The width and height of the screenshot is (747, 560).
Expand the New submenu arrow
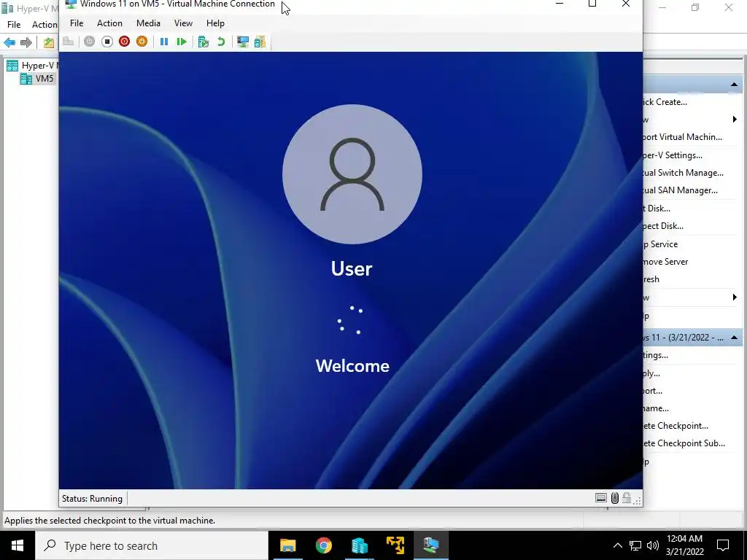pos(734,119)
